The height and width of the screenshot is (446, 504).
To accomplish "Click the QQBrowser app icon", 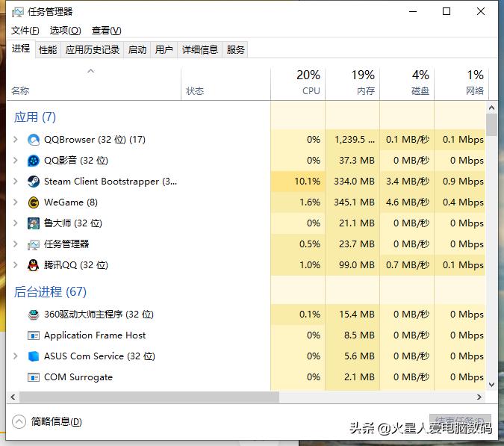I will coord(34,140).
